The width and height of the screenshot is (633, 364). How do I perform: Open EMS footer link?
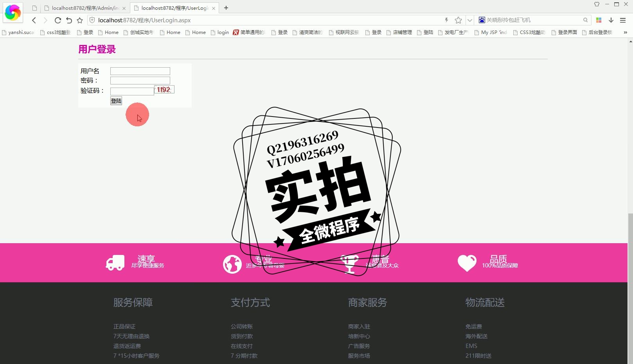471,346
